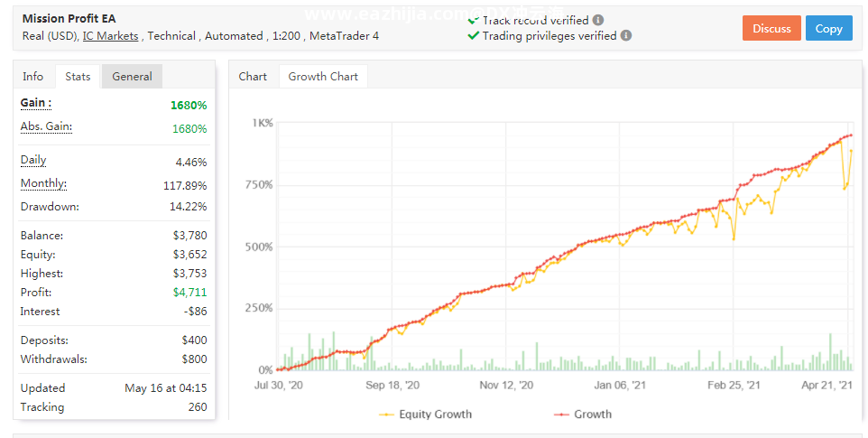This screenshot has width=868, height=438.
Task: Click green checkmark next to Track record verified
Action: click(473, 20)
